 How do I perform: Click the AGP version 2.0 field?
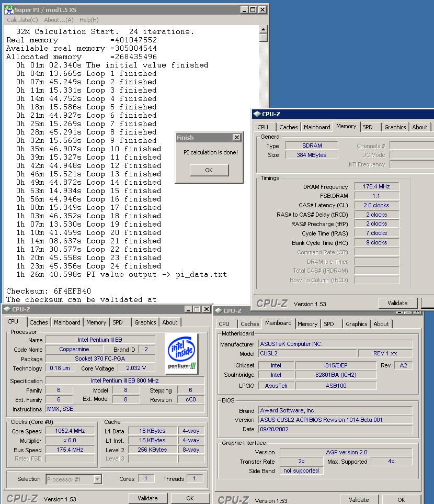pyautogui.click(x=346, y=452)
